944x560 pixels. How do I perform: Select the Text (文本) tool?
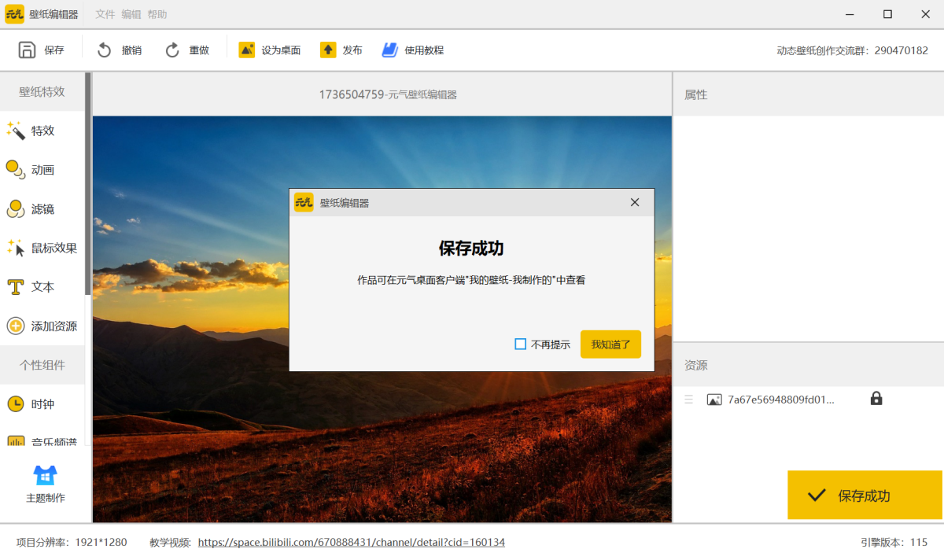click(16, 287)
